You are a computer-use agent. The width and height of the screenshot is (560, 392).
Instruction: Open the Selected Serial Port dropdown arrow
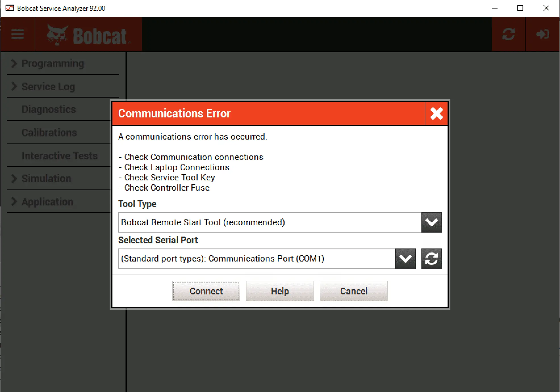[405, 259]
